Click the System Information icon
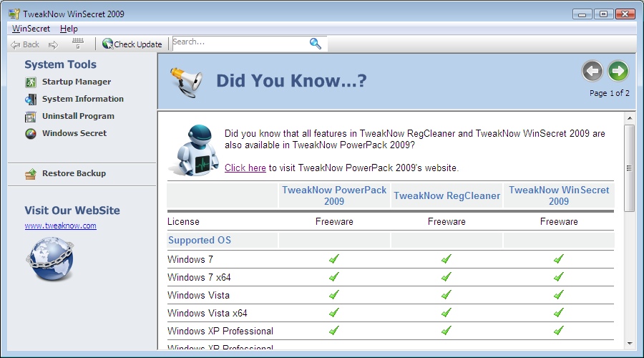The height and width of the screenshot is (358, 644). tap(31, 100)
